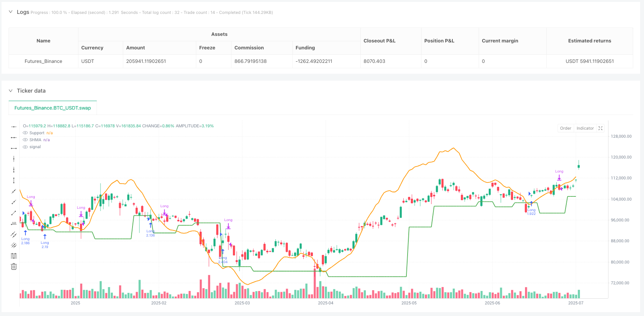Screen dimensions: 644x316
Task: Select the price channel drawing tool
Action: point(14,234)
